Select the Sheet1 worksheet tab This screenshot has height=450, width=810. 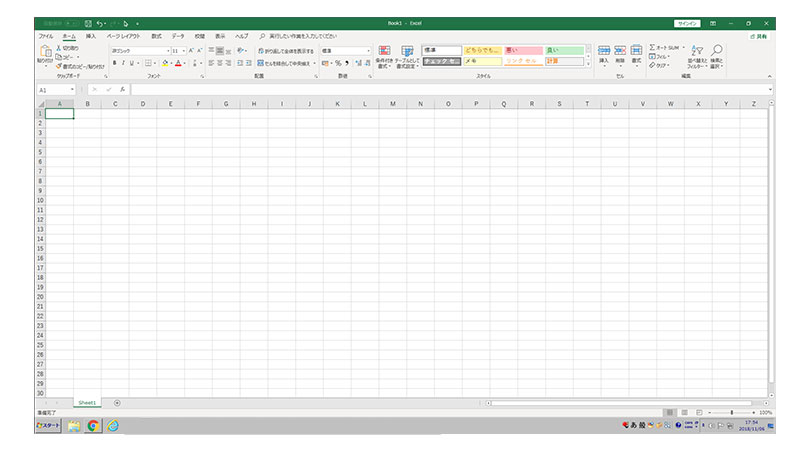87,403
